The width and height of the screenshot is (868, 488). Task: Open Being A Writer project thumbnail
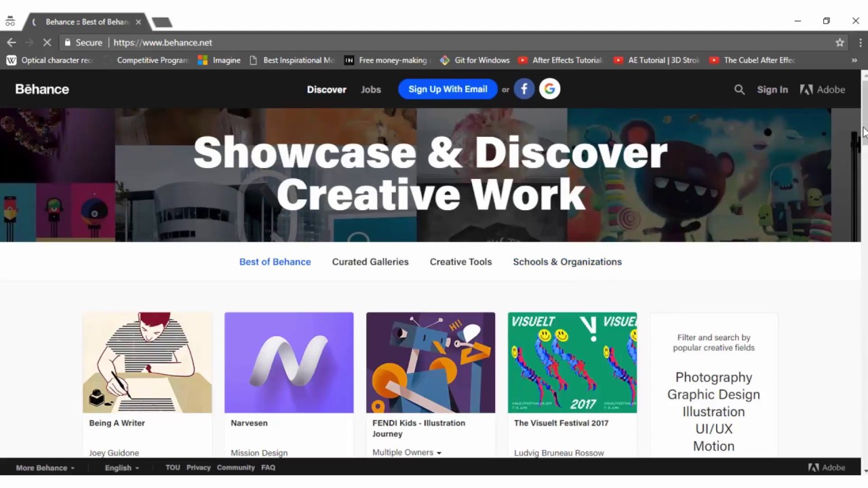[147, 363]
